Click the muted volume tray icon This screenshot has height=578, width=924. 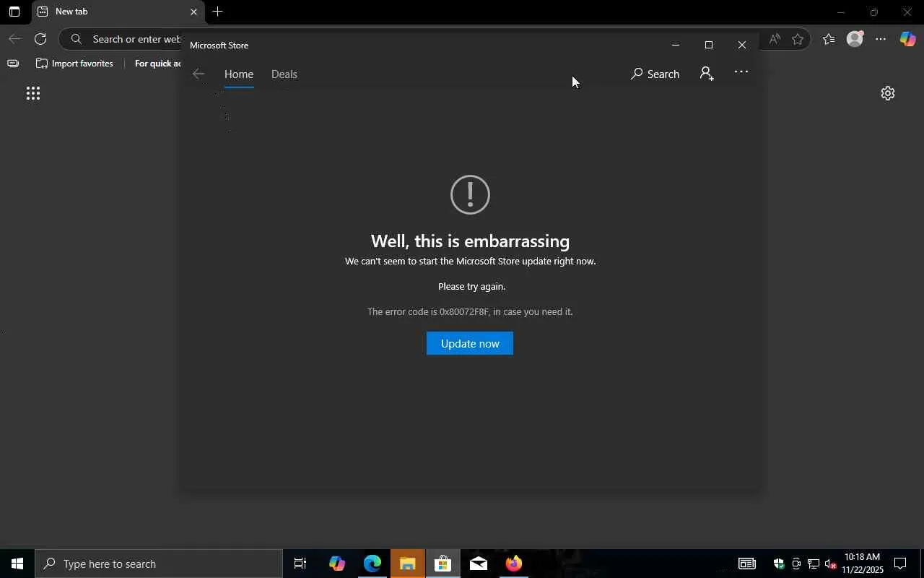click(x=831, y=564)
